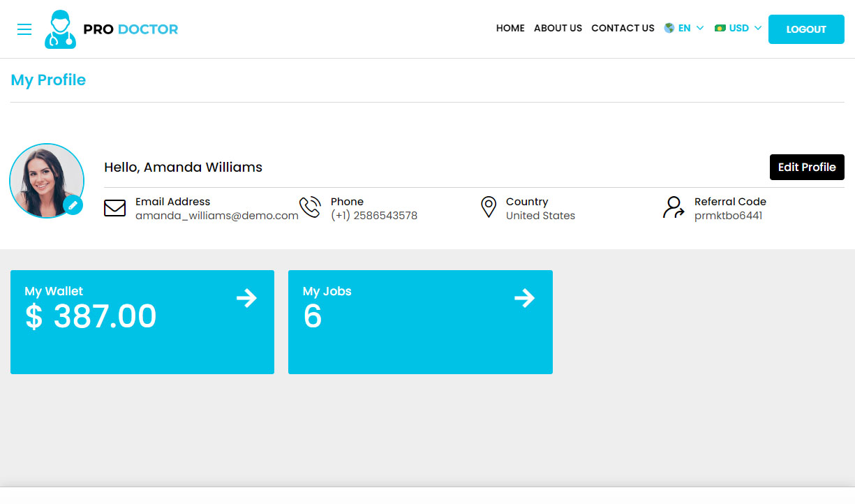Click the pencil edit icon on avatar

pos(73,205)
